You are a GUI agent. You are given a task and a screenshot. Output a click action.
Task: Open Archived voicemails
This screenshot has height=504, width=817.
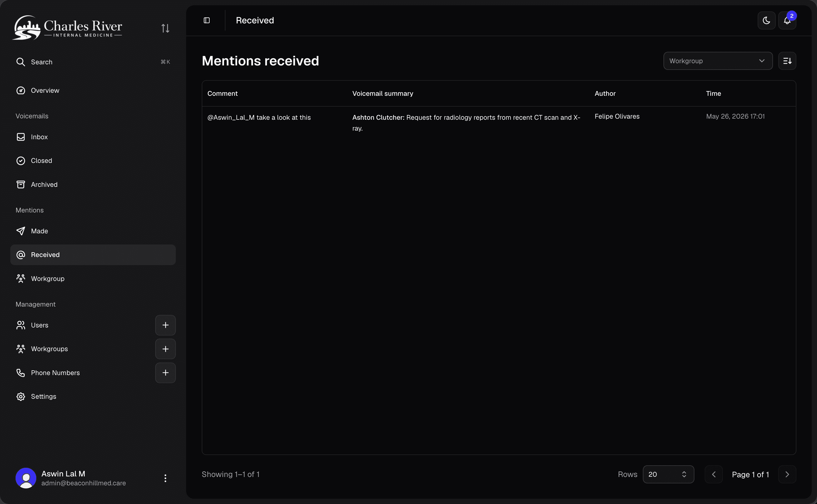click(x=93, y=185)
